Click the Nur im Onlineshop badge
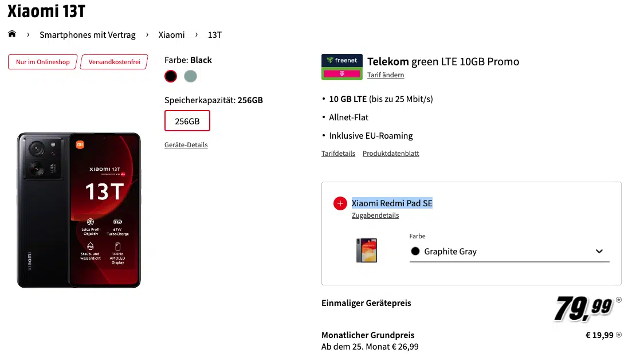The width and height of the screenshot is (644, 353). tap(43, 62)
